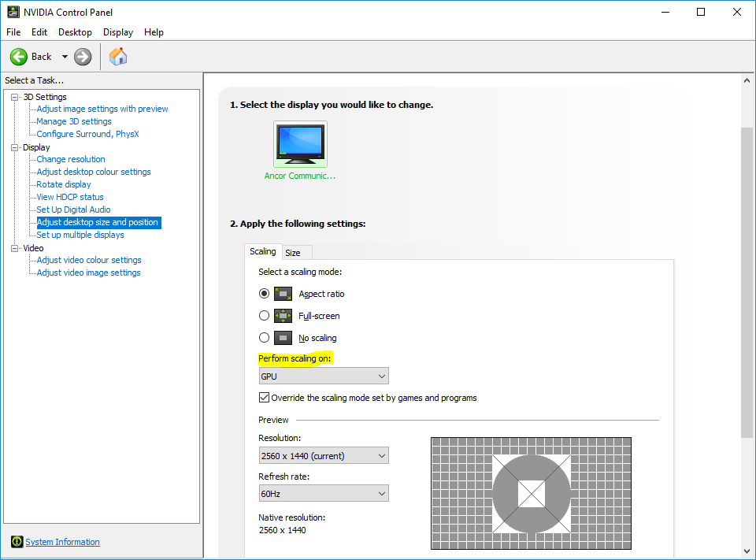Open Adjust video image settings task

pyautogui.click(x=89, y=273)
